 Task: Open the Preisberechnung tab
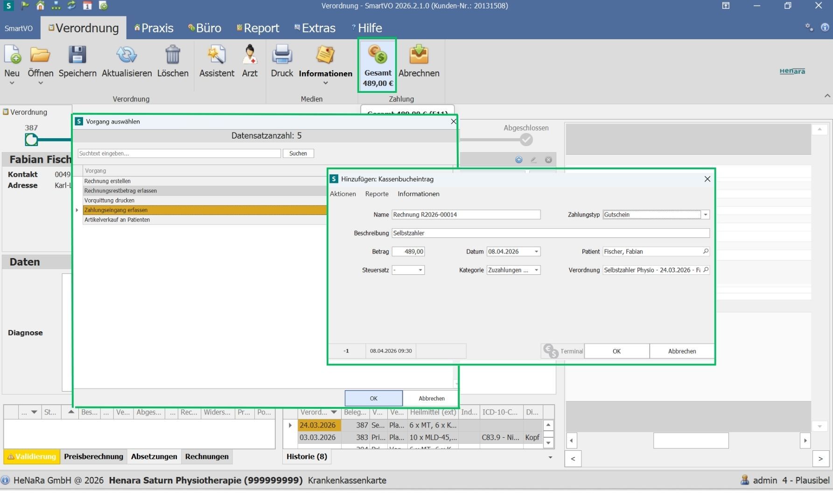click(93, 456)
